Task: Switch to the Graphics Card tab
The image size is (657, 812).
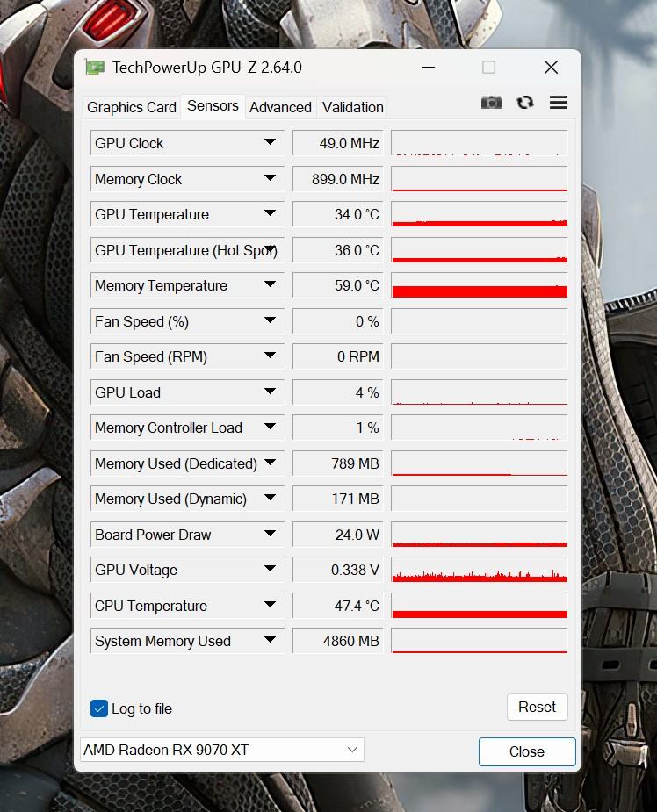Action: click(x=132, y=107)
